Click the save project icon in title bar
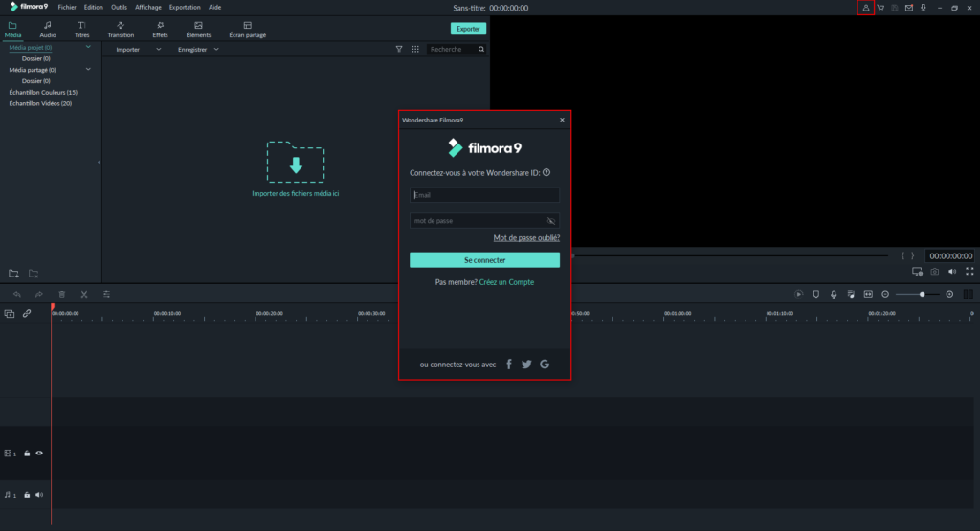 pos(895,8)
